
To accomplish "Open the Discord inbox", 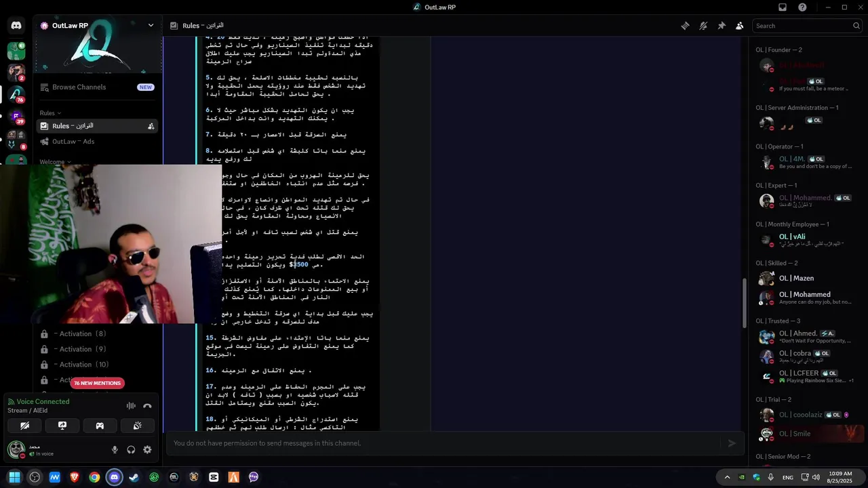I will pos(782,7).
